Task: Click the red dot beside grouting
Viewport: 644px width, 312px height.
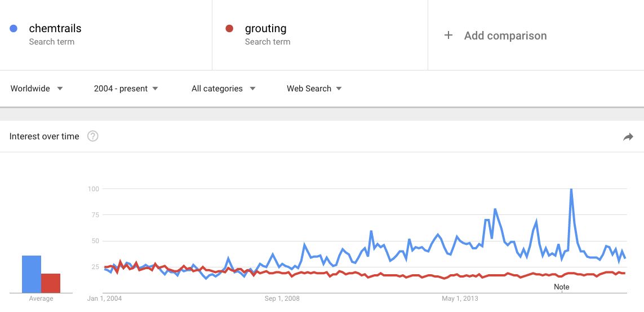Action: click(x=229, y=29)
